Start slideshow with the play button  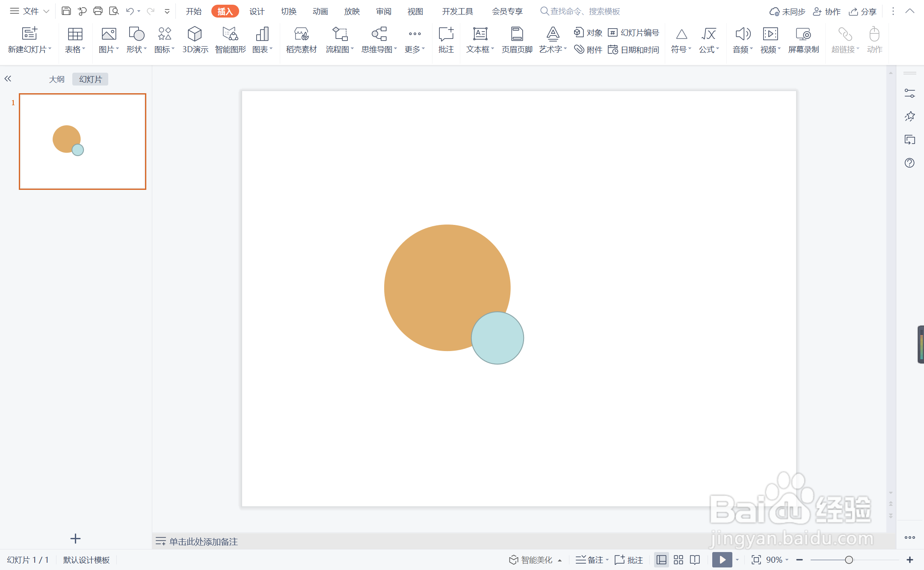(x=722, y=560)
